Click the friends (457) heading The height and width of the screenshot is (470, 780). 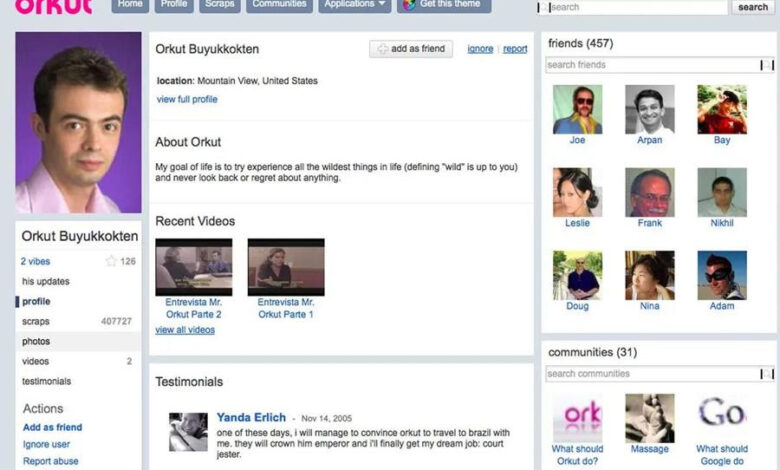pos(581,44)
